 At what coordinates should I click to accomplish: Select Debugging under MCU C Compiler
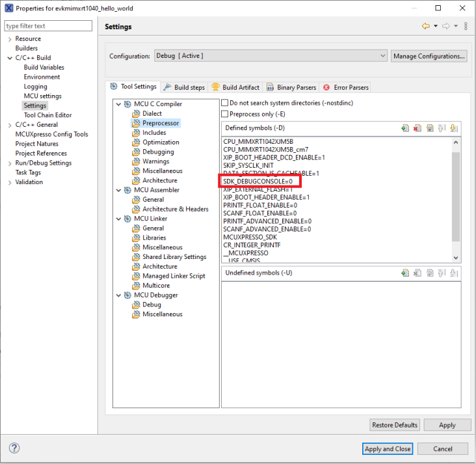click(158, 152)
